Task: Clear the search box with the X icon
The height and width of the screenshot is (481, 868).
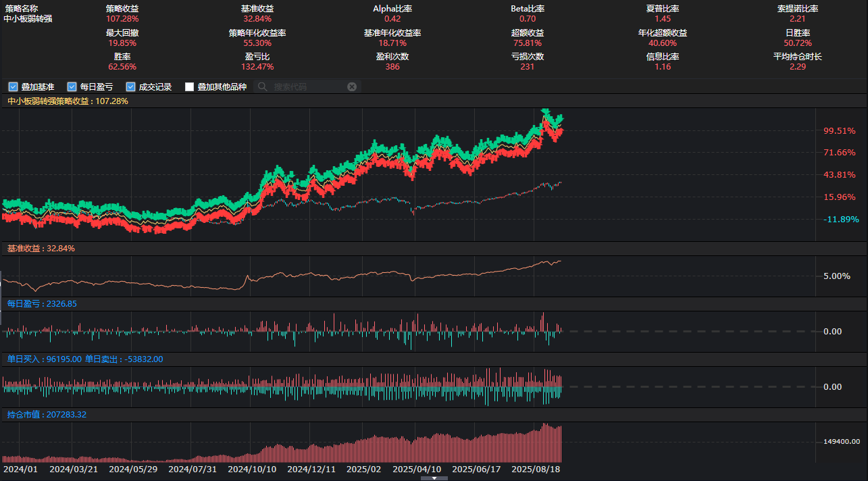Action: coord(352,87)
